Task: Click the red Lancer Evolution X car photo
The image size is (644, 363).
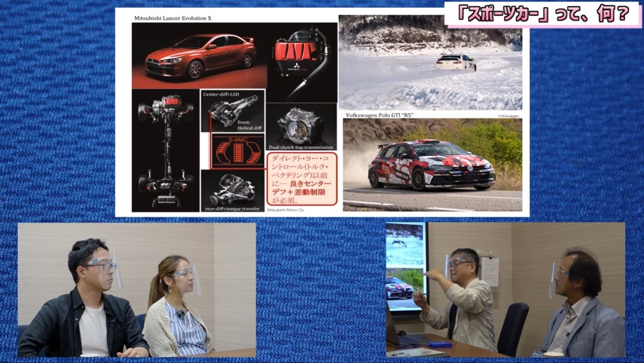Action: pos(199,55)
